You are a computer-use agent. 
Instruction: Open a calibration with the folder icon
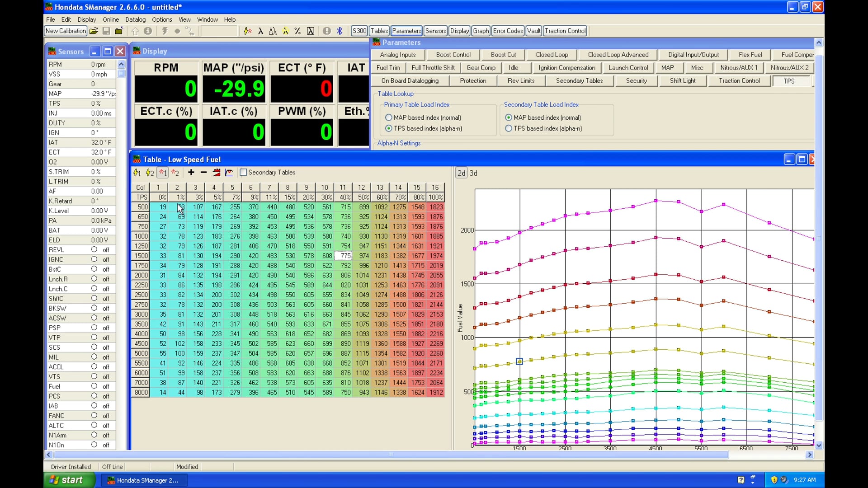coord(94,31)
